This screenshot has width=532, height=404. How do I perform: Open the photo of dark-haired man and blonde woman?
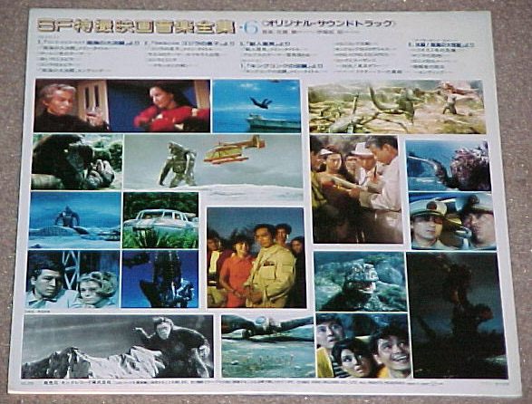tap(73, 279)
